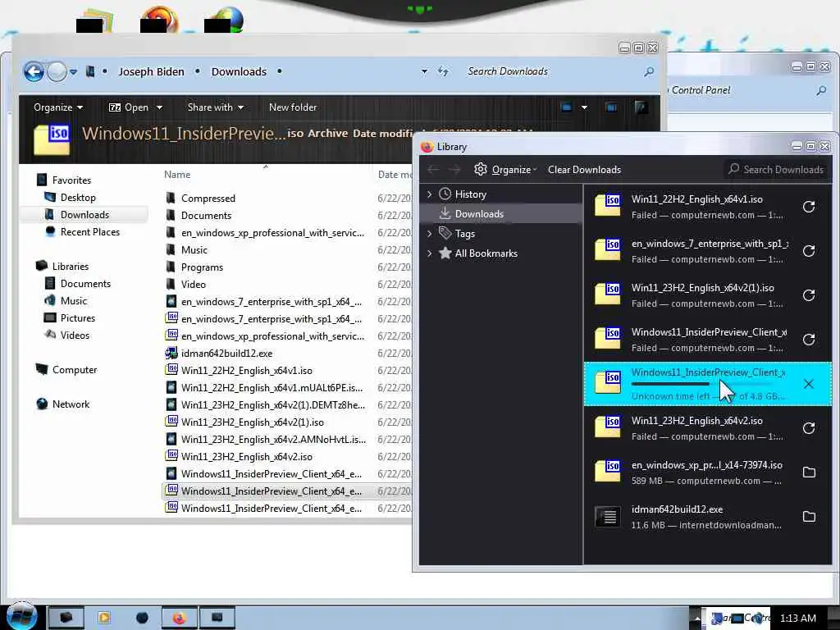Viewport: 840px width, 630px height.
Task: Click the Windows Start orb
Action: (21, 617)
